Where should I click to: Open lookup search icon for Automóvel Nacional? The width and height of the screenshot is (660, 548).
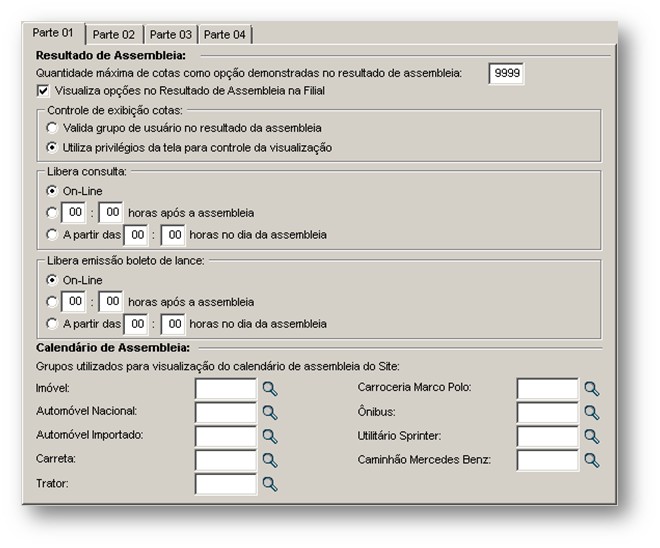(270, 412)
